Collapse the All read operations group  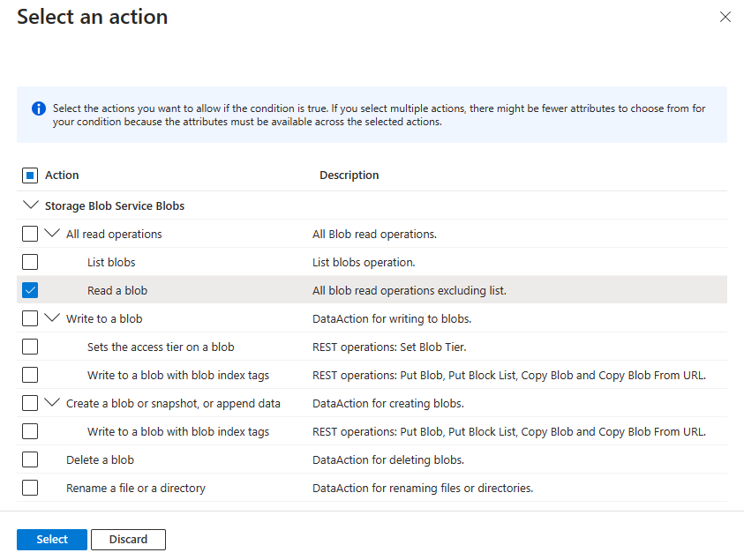[51, 233]
